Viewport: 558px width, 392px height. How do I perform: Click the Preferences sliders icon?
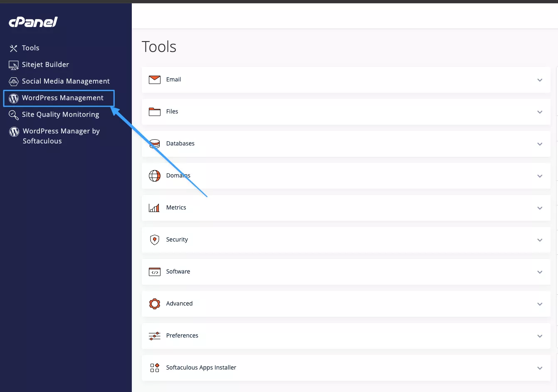click(x=154, y=335)
